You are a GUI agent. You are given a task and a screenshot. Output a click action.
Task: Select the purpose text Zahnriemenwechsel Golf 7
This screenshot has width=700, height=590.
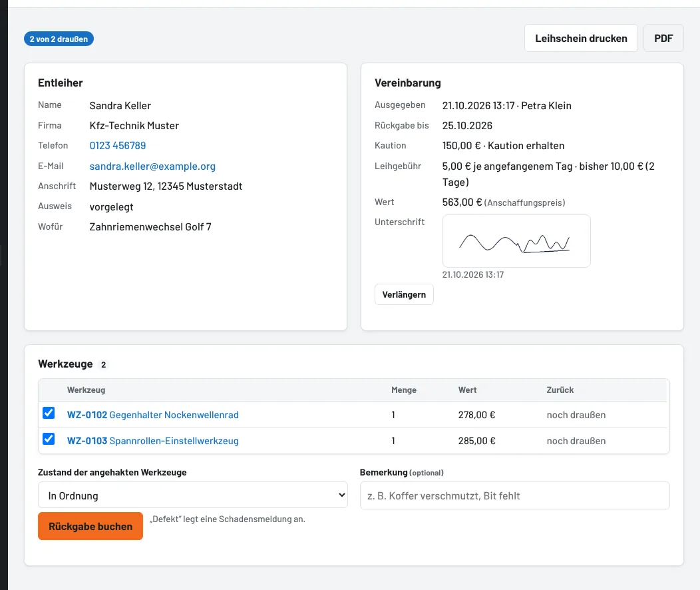tap(150, 227)
